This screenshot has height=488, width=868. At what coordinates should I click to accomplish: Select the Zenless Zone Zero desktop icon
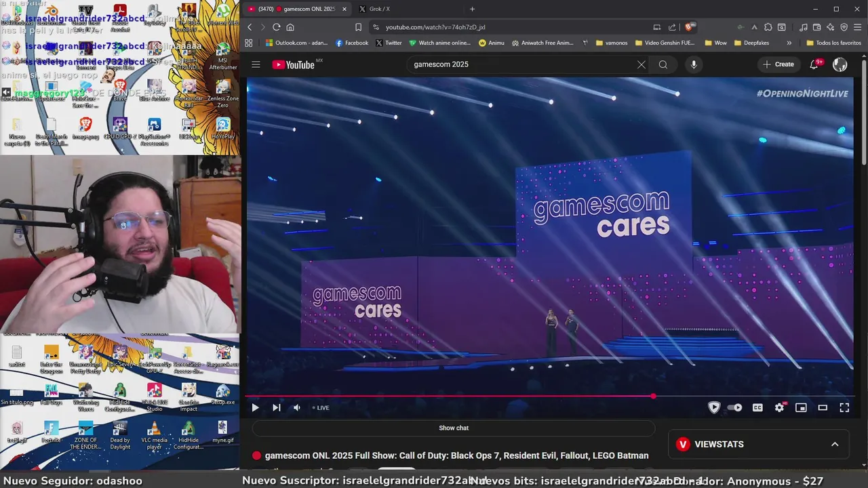pyautogui.click(x=222, y=95)
